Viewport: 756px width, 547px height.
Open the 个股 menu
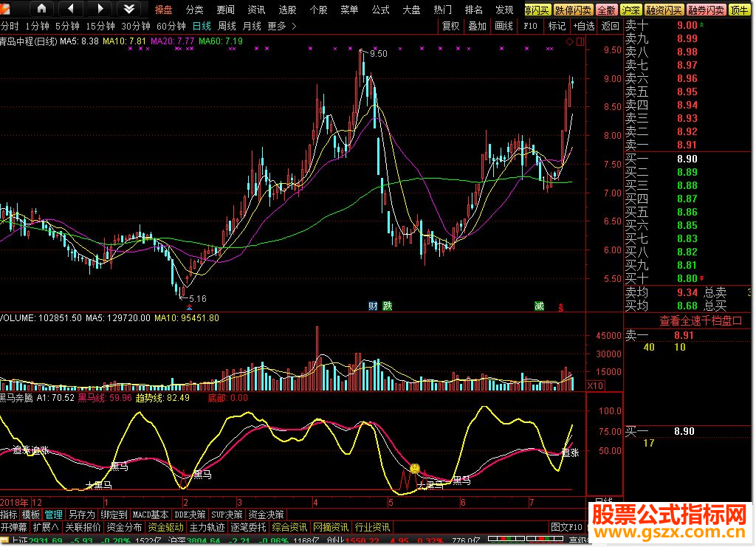(318, 10)
